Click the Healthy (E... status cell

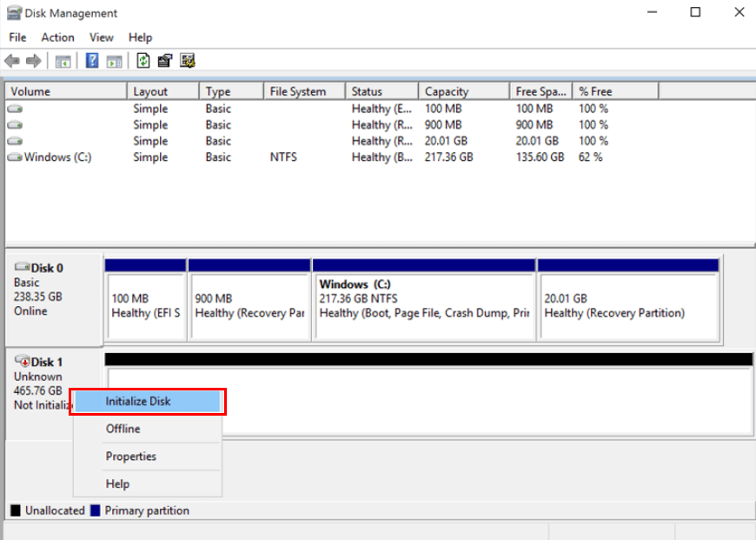pyautogui.click(x=381, y=109)
